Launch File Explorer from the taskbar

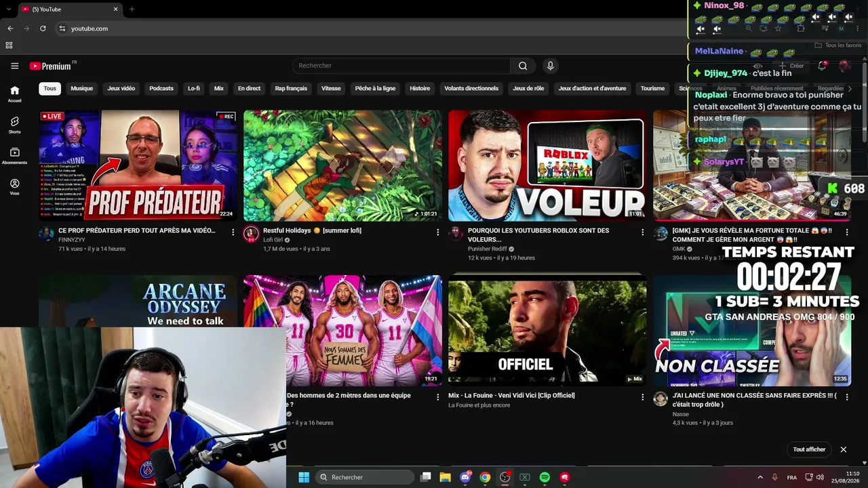click(x=445, y=477)
